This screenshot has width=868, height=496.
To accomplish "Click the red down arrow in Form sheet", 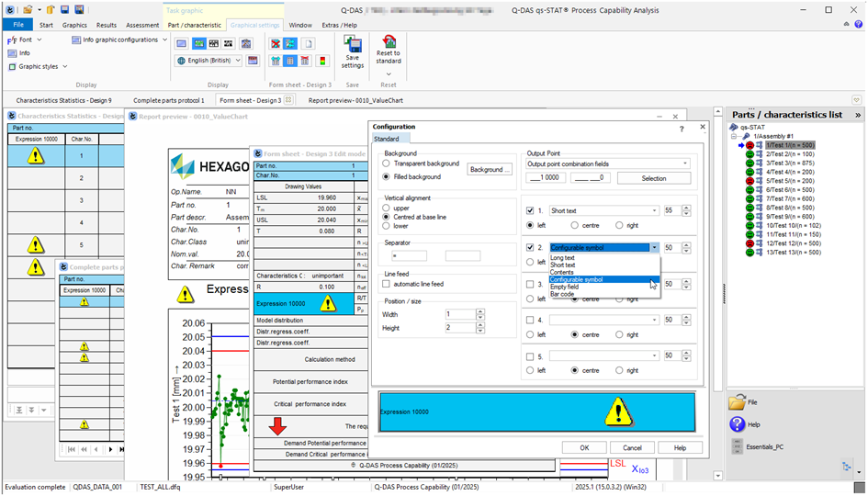I will pyautogui.click(x=278, y=425).
